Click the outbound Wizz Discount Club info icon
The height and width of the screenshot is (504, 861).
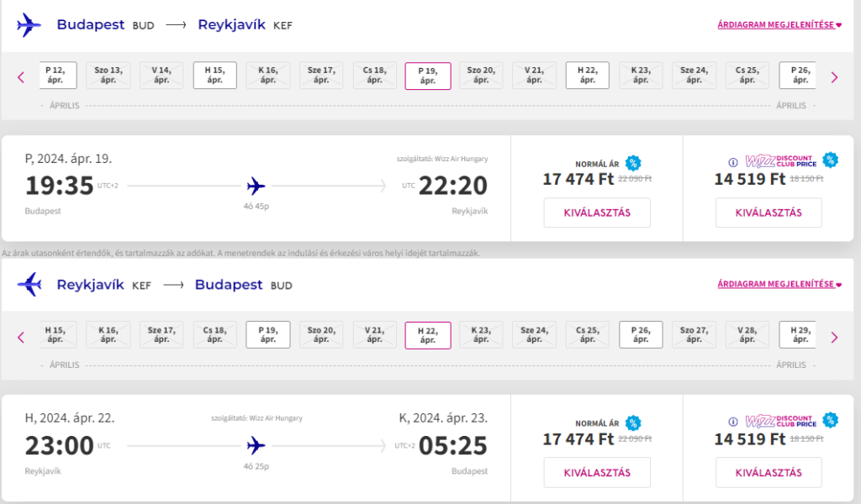732,162
